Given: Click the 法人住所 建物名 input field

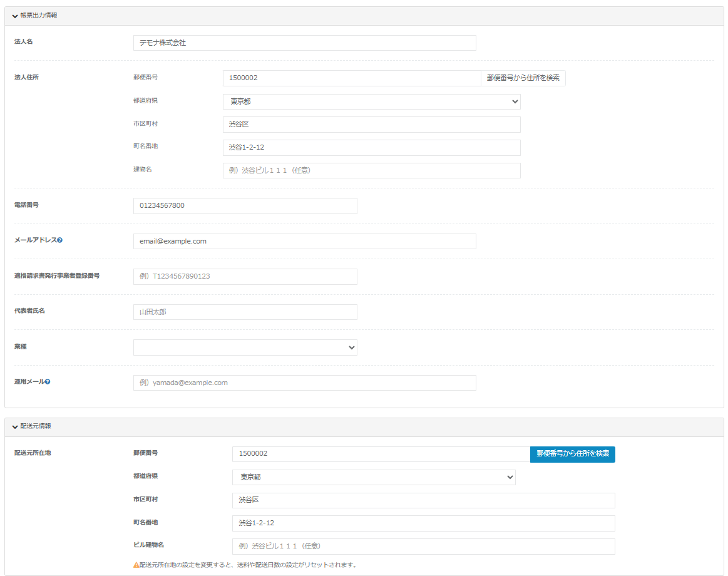Looking at the screenshot, I should pyautogui.click(x=371, y=170).
